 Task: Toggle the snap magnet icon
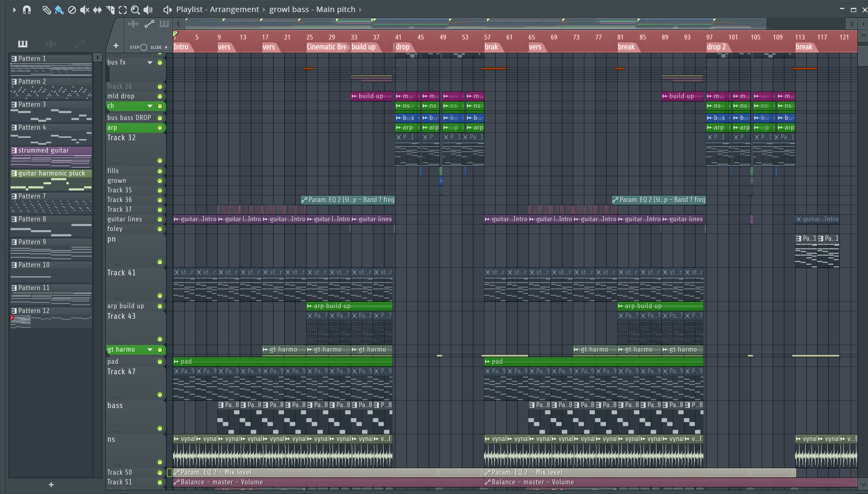coord(27,10)
